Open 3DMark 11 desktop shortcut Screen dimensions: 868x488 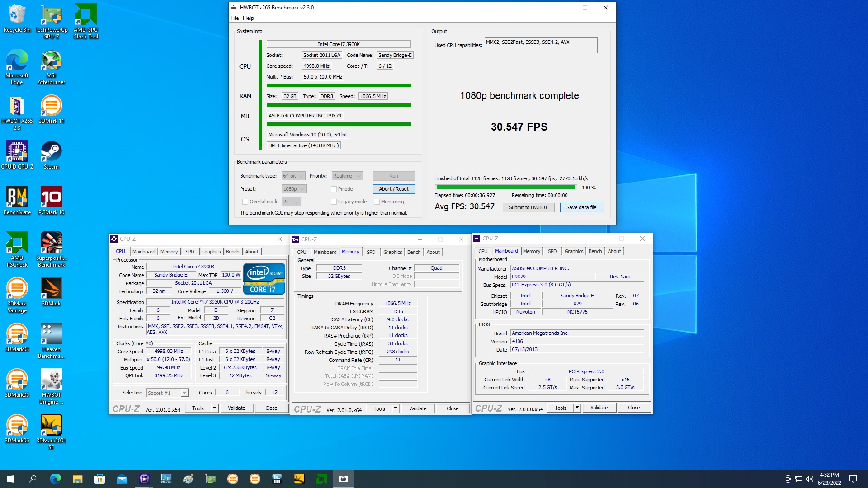52,109
